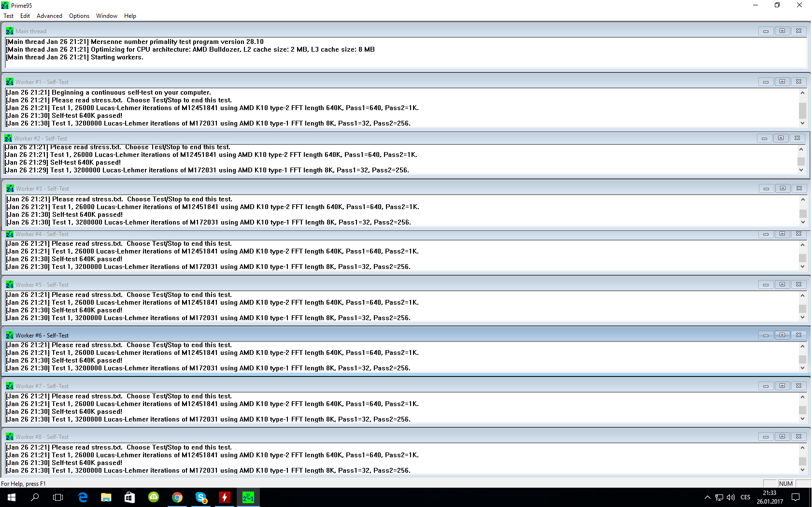812x507 pixels.
Task: Open the volume control in the system tray
Action: click(731, 497)
